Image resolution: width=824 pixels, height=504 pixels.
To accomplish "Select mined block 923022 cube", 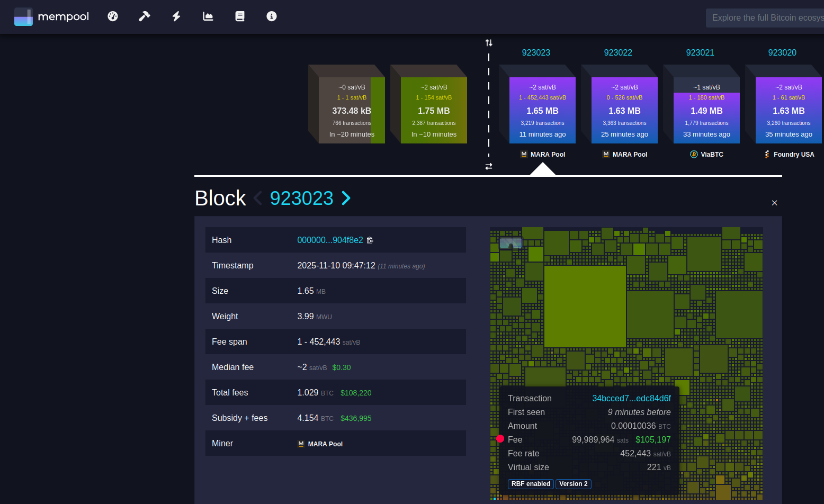I will pyautogui.click(x=624, y=110).
